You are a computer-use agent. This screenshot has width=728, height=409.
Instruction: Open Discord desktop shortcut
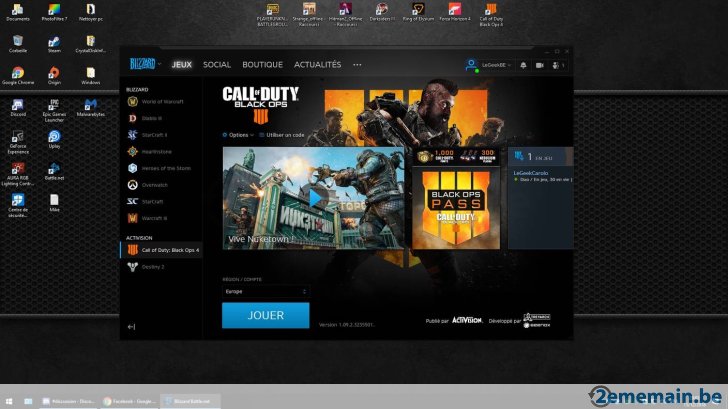click(18, 108)
